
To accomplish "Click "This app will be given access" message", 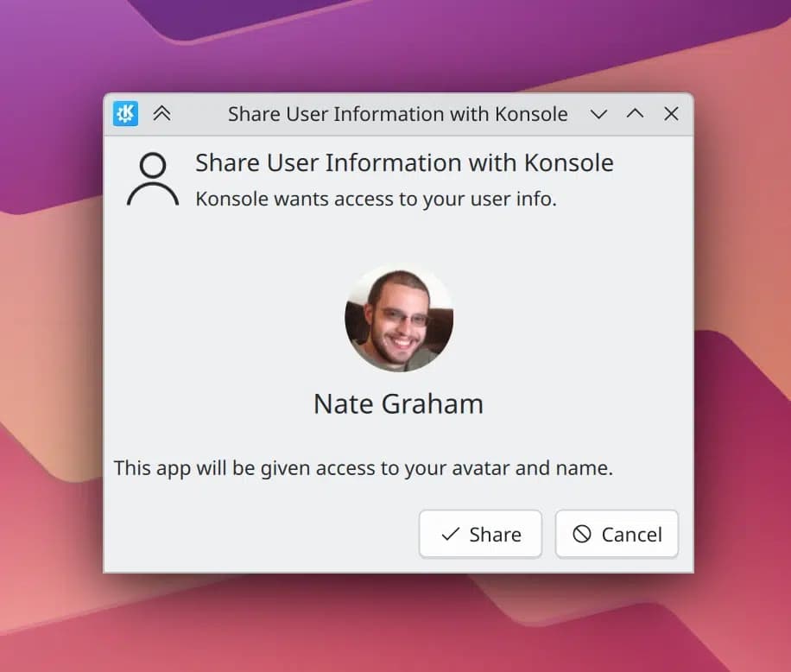I will (x=364, y=468).
